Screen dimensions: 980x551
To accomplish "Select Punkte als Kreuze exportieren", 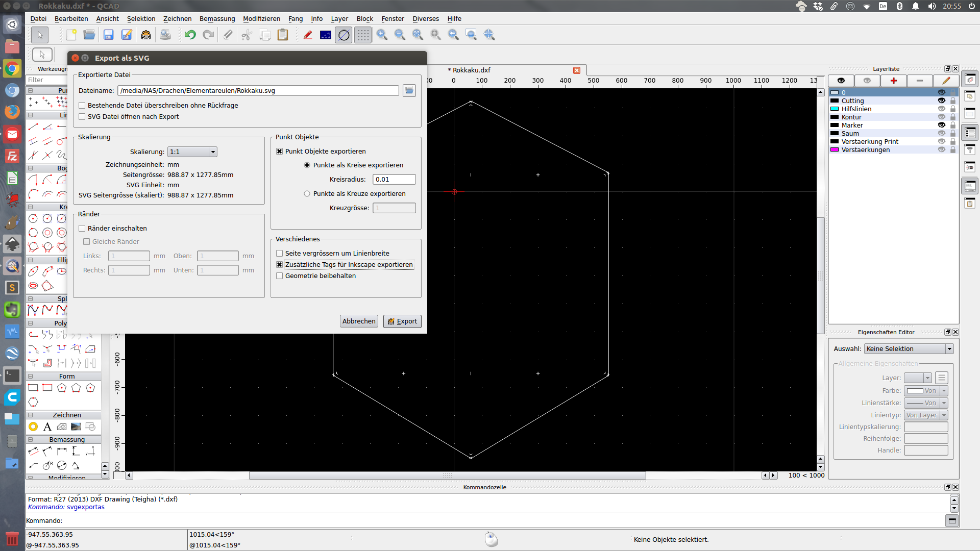I will [x=307, y=194].
